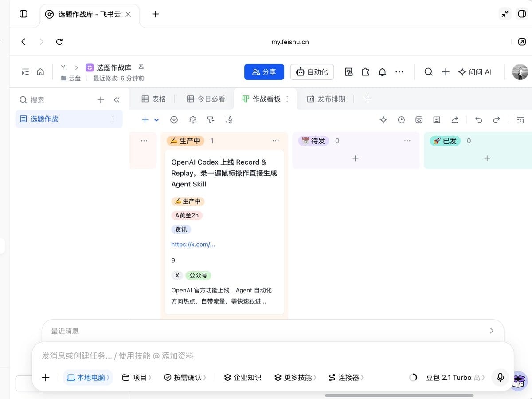
Task: Choose the 豆包 2.1 Turbo model selector
Action: [x=455, y=378]
